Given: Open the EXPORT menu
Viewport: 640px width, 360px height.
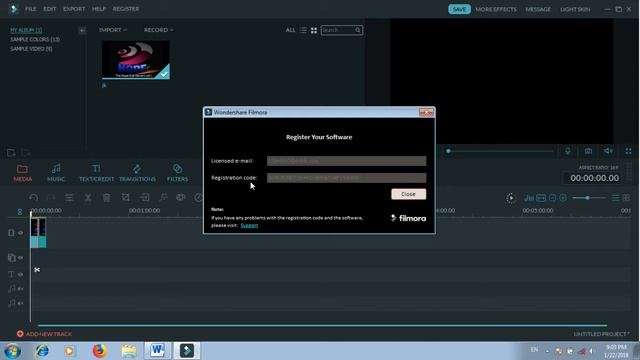Looking at the screenshot, I should (74, 9).
